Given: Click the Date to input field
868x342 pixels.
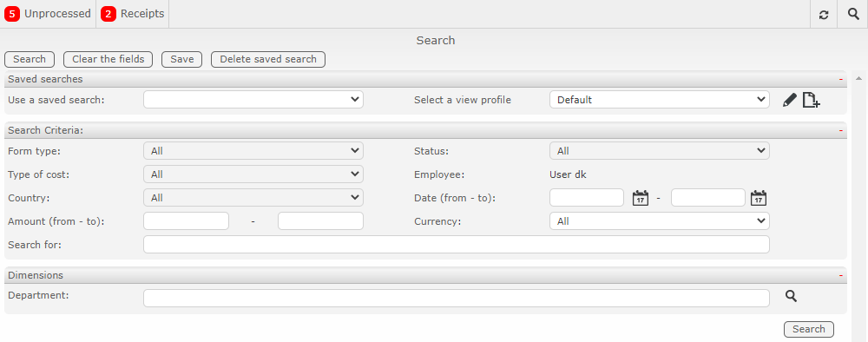Looking at the screenshot, I should tap(708, 198).
